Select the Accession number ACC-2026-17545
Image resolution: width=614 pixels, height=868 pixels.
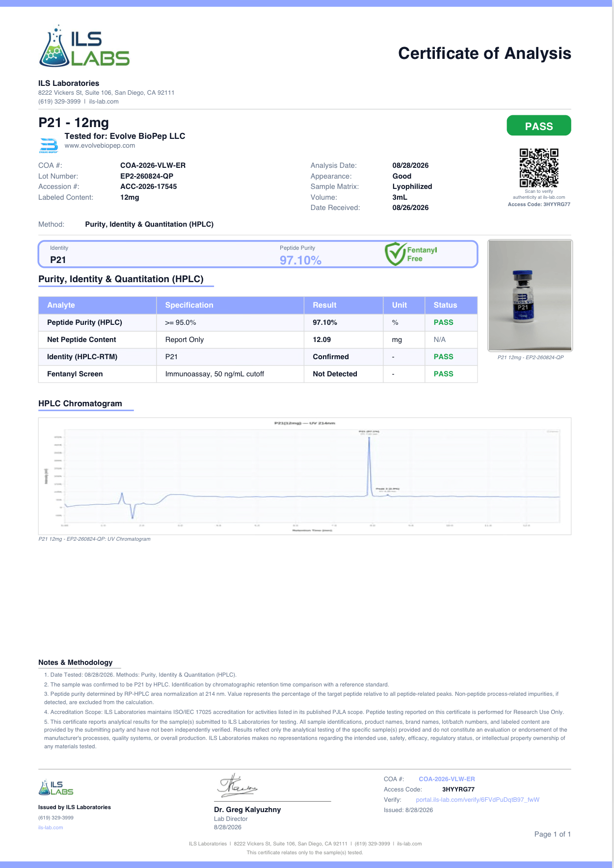(149, 186)
